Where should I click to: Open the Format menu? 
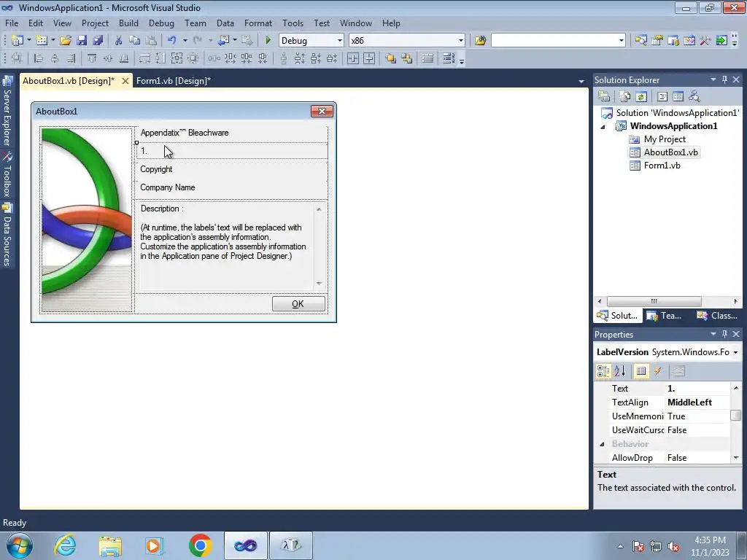[x=258, y=23]
